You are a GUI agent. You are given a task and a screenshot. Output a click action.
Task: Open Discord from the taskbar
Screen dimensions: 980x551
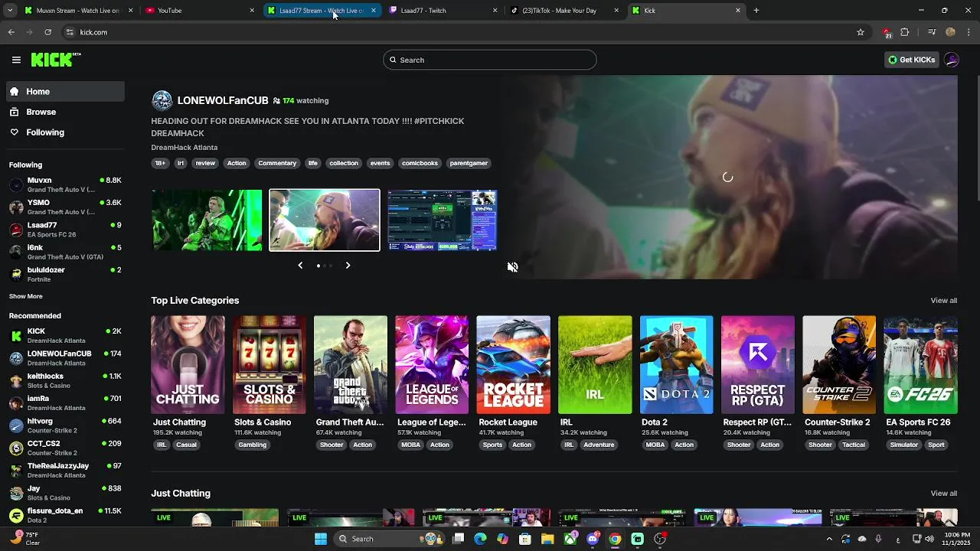[593, 539]
